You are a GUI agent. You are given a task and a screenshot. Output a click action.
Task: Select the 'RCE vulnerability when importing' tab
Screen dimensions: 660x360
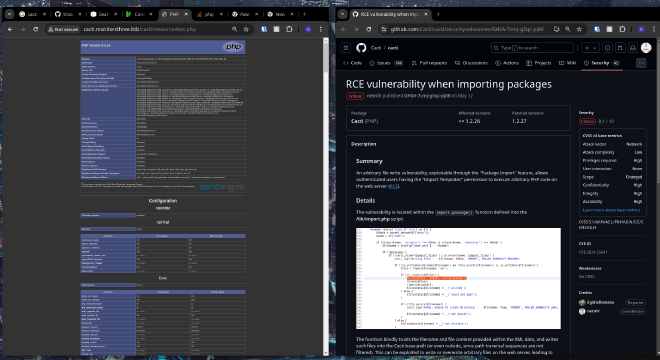pyautogui.click(x=390, y=14)
